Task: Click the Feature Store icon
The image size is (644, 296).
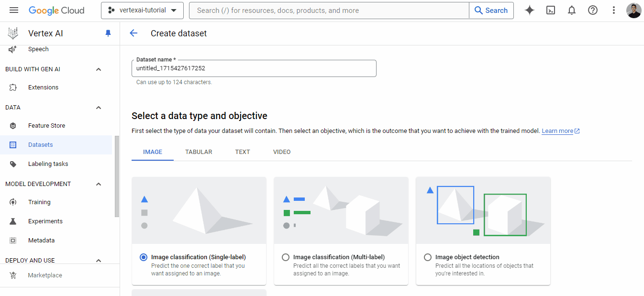Action: coord(13,126)
